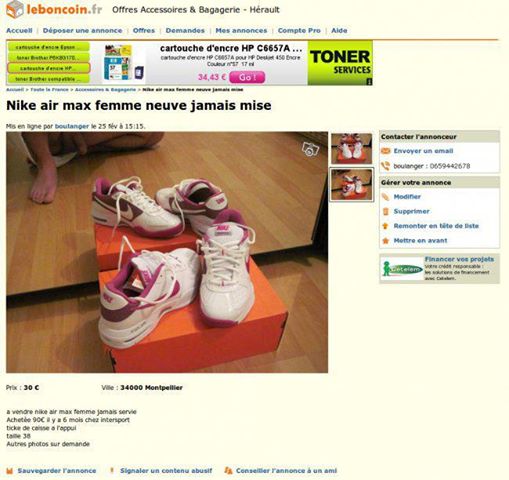This screenshot has width=509, height=480.
Task: Select the second shoe thumbnail
Action: (352, 185)
